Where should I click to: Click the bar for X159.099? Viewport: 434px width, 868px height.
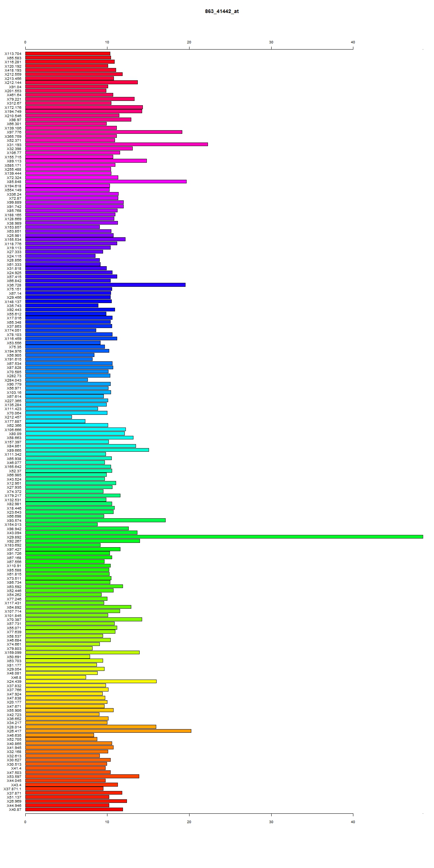82,652
